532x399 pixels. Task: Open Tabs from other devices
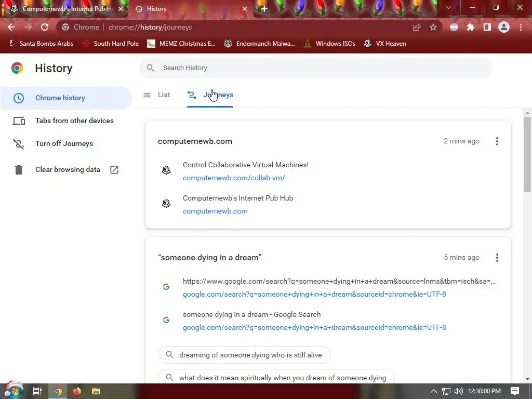66,121
